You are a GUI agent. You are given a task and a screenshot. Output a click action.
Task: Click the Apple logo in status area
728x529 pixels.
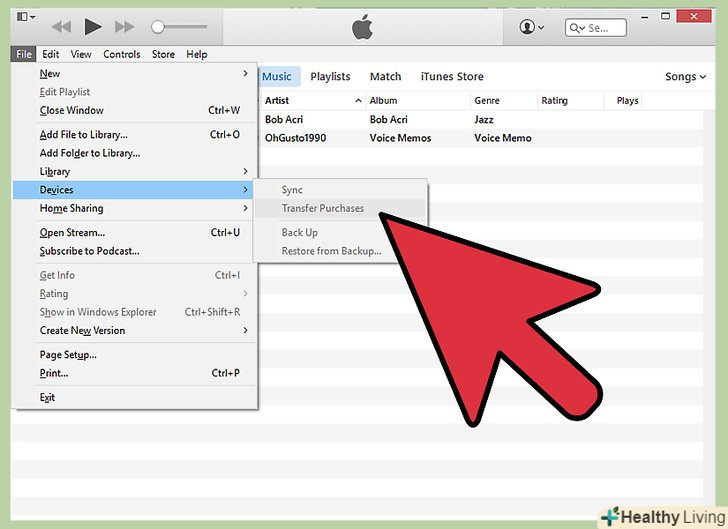pyautogui.click(x=362, y=27)
